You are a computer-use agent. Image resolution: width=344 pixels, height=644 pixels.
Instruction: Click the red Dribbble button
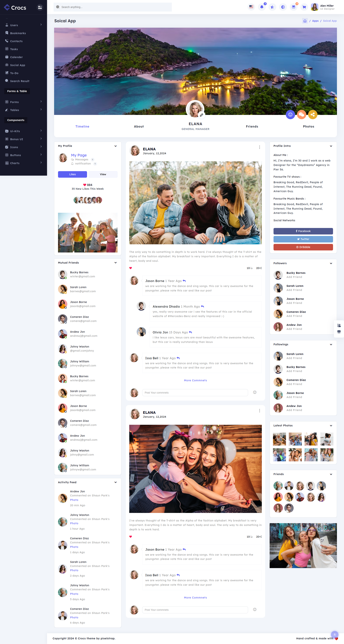[303, 247]
